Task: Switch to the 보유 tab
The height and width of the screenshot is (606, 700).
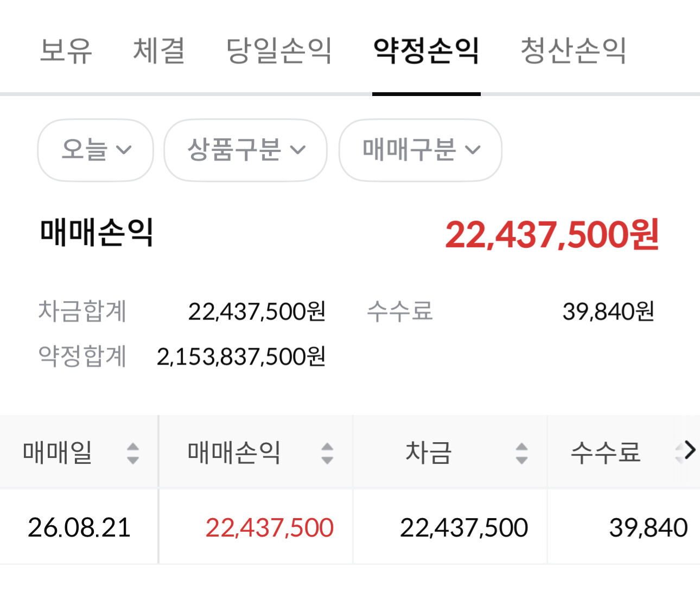Action: (66, 51)
